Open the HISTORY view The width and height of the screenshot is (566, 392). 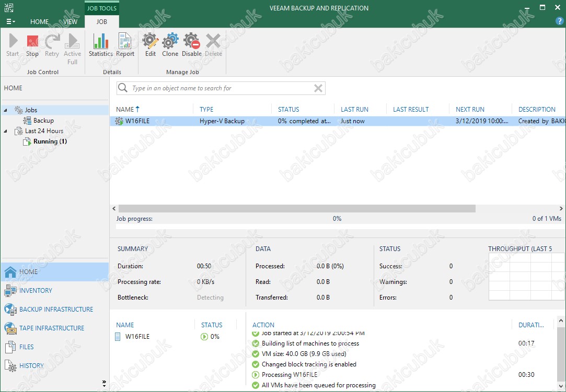point(55,365)
